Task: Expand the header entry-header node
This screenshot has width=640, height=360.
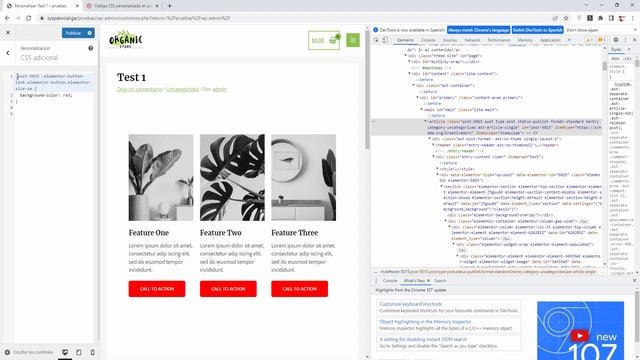Action: click(433, 145)
